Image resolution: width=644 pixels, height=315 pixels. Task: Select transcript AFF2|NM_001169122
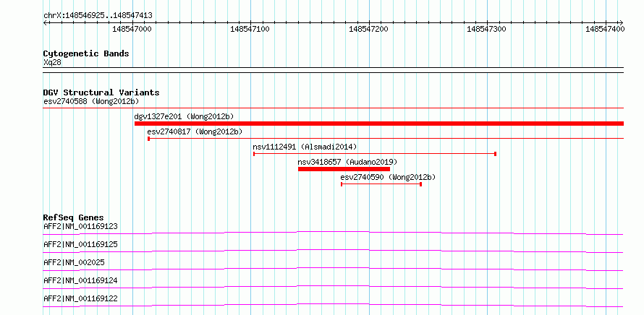tap(80, 298)
